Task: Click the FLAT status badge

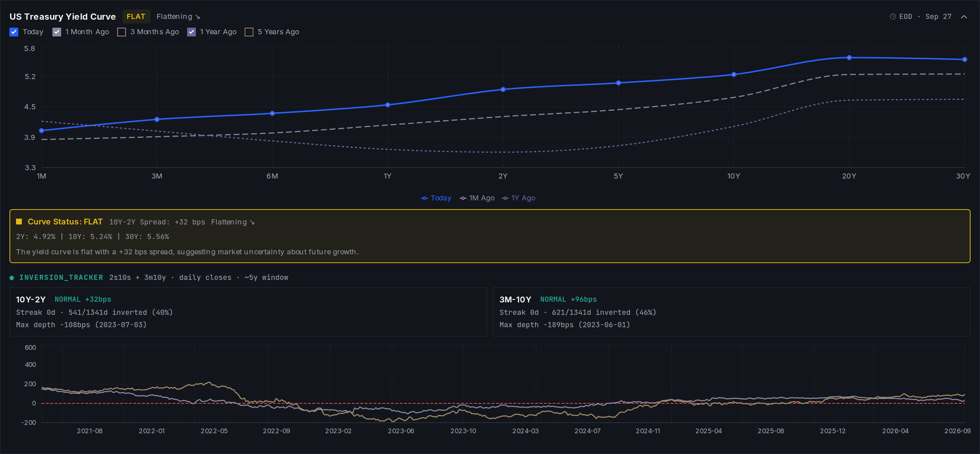Action: pos(136,16)
